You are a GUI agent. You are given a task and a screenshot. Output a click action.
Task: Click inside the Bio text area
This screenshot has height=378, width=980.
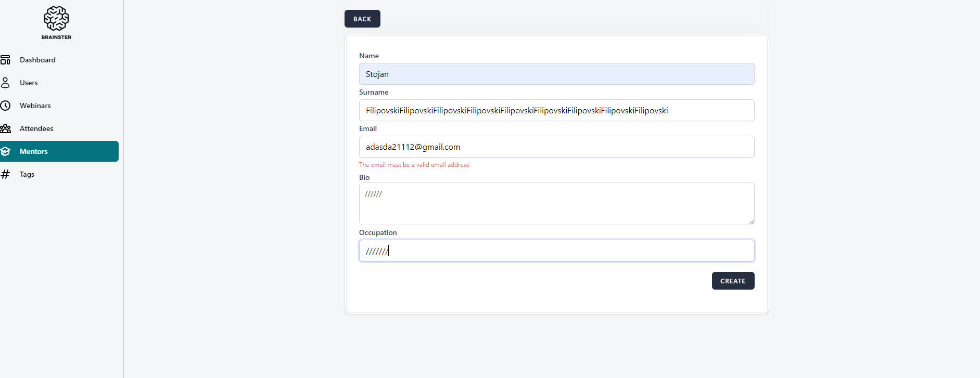[556, 204]
